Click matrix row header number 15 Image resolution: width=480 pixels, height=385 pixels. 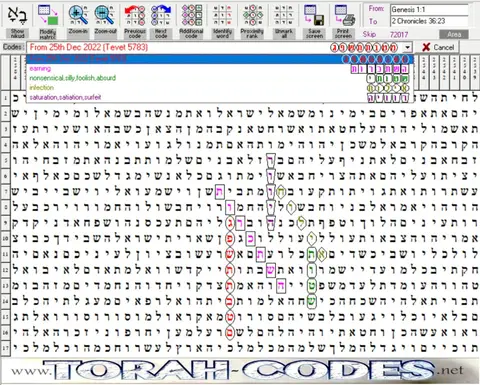click(5, 317)
